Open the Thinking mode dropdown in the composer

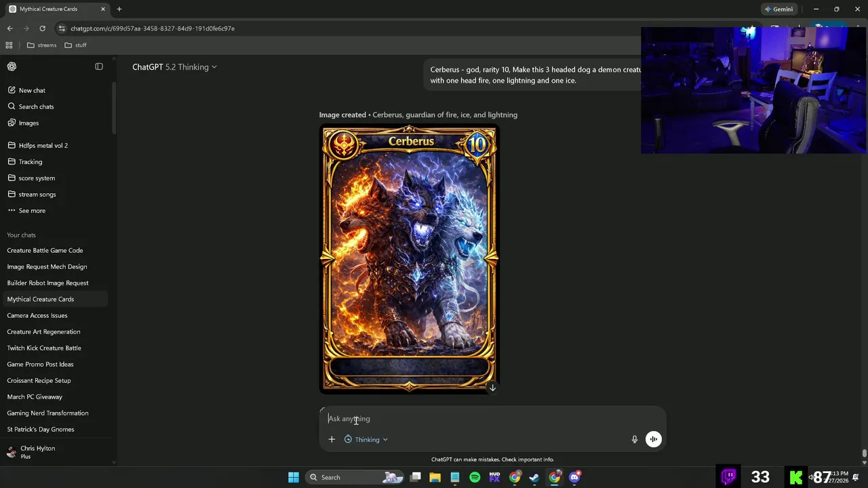366,439
